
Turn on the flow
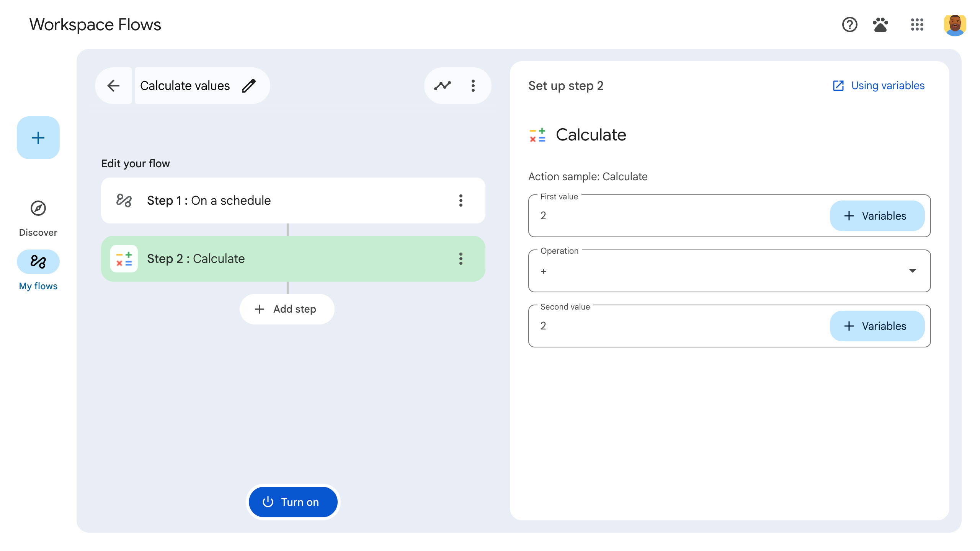[293, 502]
